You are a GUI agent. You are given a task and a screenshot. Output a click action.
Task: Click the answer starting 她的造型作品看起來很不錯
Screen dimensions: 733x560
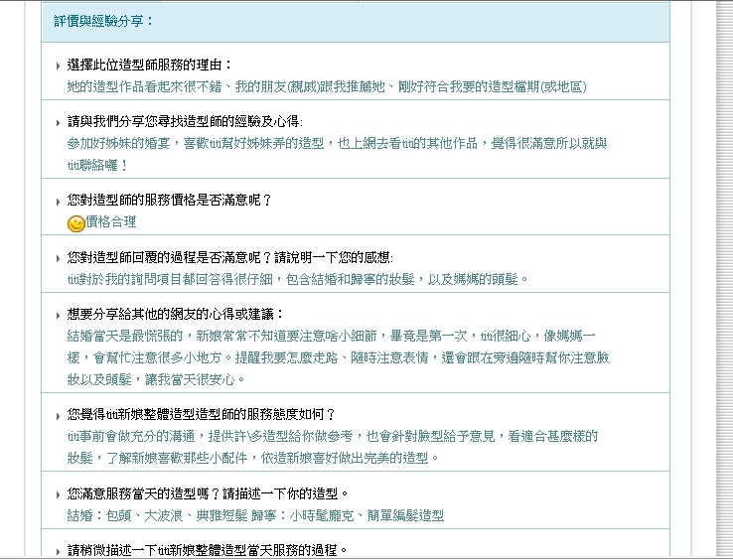point(327,86)
